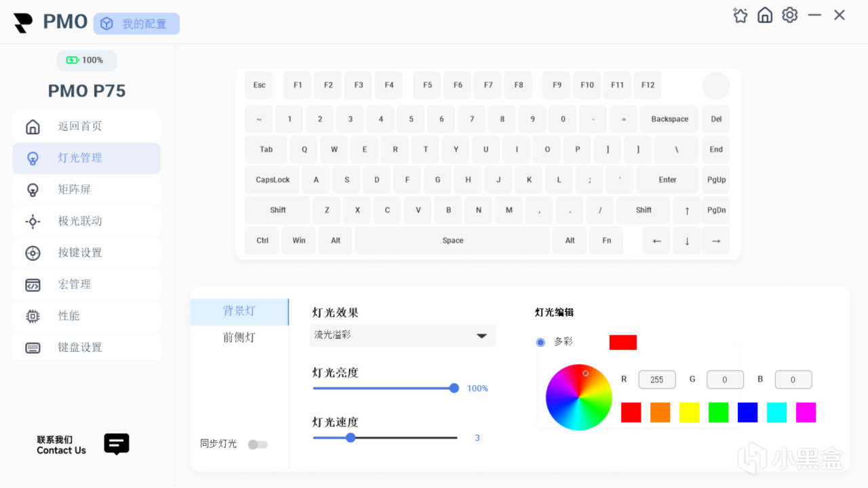
Task: Switch to the 背景灯 tab
Action: coord(239,311)
